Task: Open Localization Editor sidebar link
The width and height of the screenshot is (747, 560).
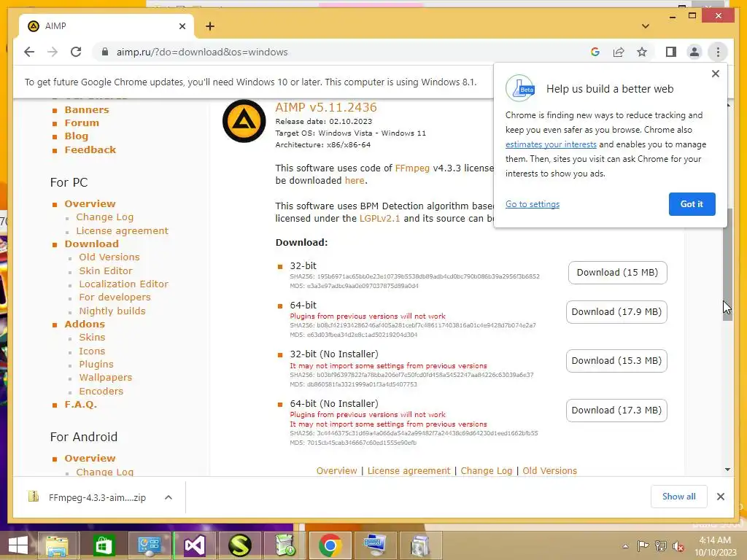Action: [123, 284]
